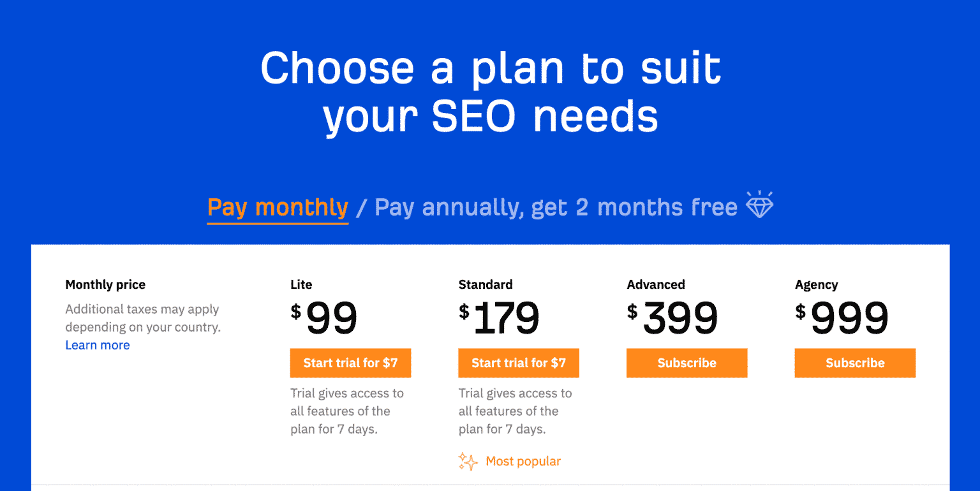Screen dimensions: 980x491
Task: Start the $7 trial for Lite plan
Action: point(350,363)
